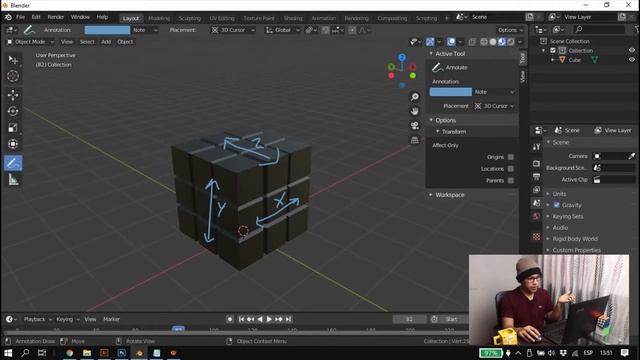Viewport: 640px width, 360px height.
Task: Select the Cursor tool
Action: 13,76
